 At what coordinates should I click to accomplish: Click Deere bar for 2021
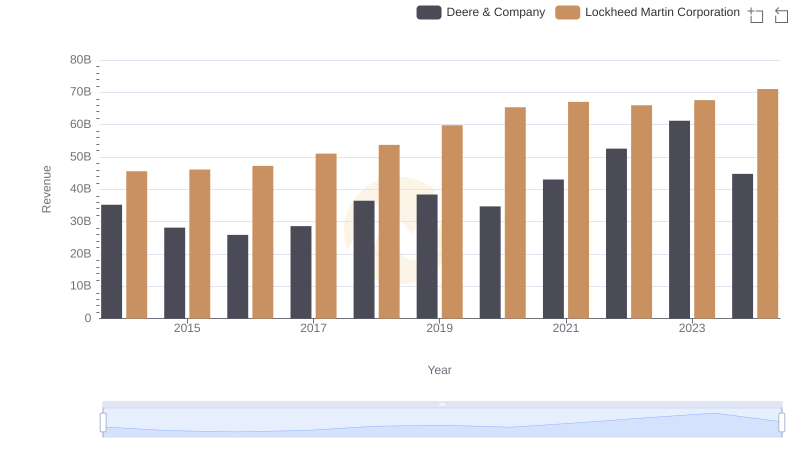[x=554, y=249]
